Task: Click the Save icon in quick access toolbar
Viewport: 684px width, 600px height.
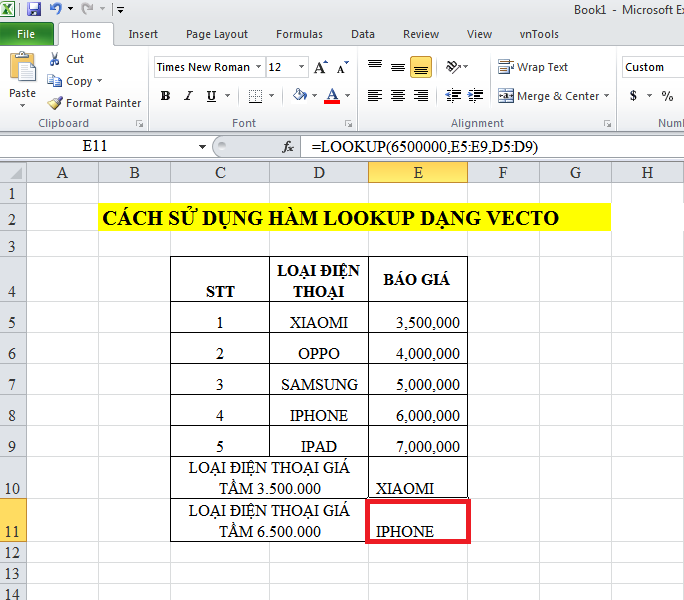Action: tap(34, 9)
